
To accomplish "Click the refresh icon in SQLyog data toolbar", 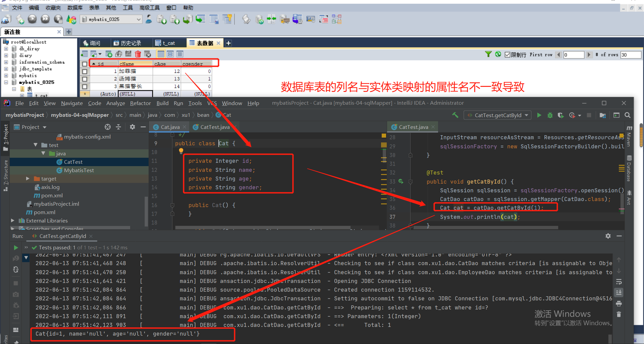I will coord(498,54).
